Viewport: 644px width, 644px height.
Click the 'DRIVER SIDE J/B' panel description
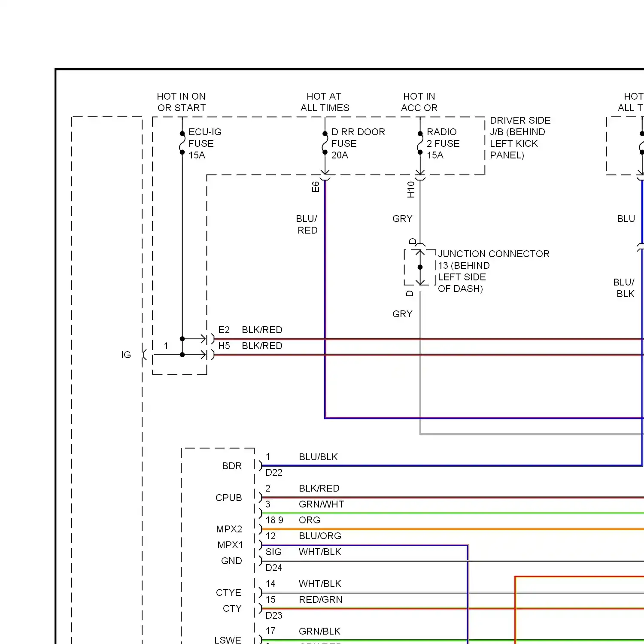point(520,138)
